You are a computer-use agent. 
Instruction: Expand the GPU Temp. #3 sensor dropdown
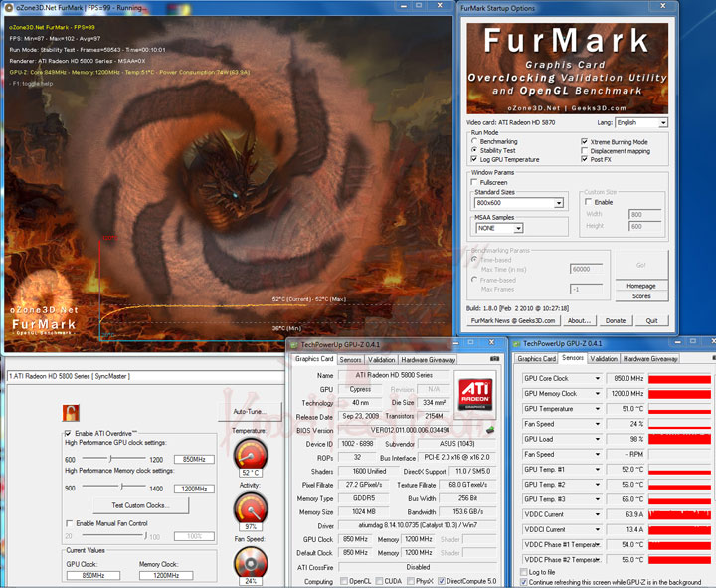pyautogui.click(x=597, y=499)
